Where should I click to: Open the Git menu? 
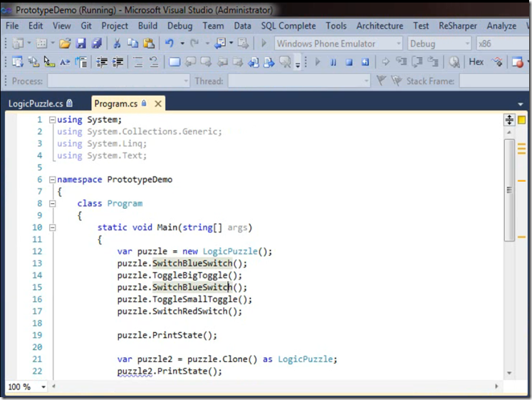click(x=86, y=26)
